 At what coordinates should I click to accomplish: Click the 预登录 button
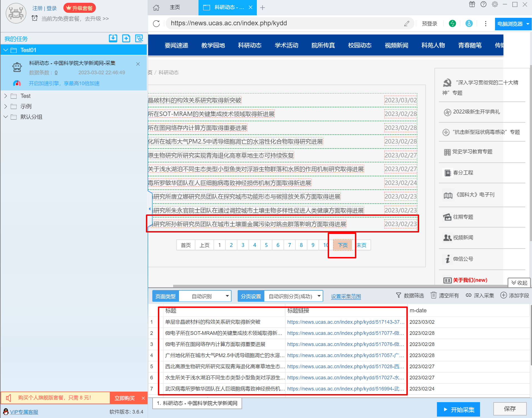[429, 24]
